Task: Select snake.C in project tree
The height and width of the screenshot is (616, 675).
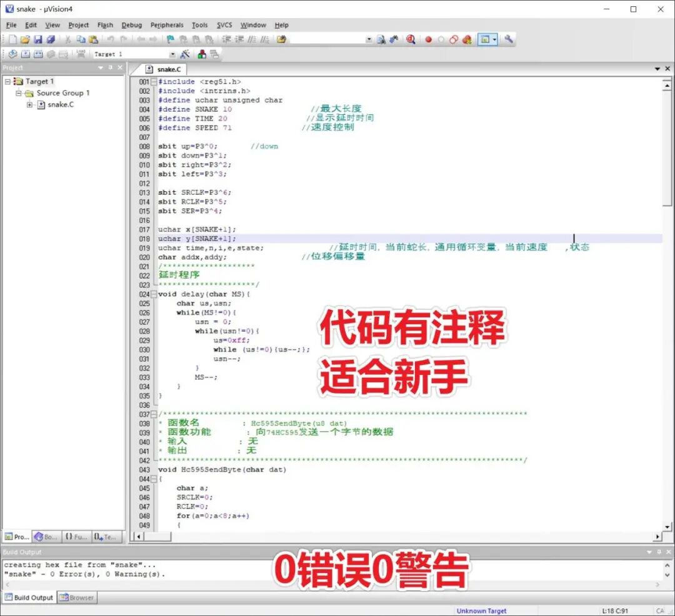Action: [x=60, y=104]
